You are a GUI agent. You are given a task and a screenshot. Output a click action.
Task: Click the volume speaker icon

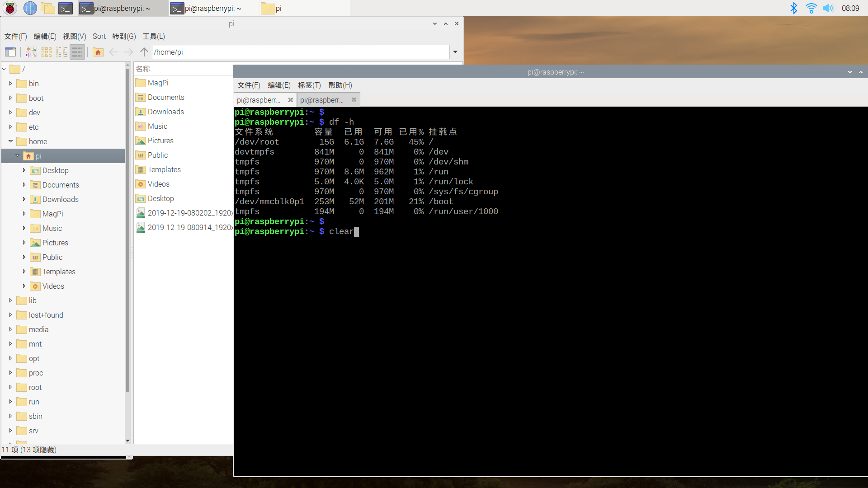tap(828, 8)
